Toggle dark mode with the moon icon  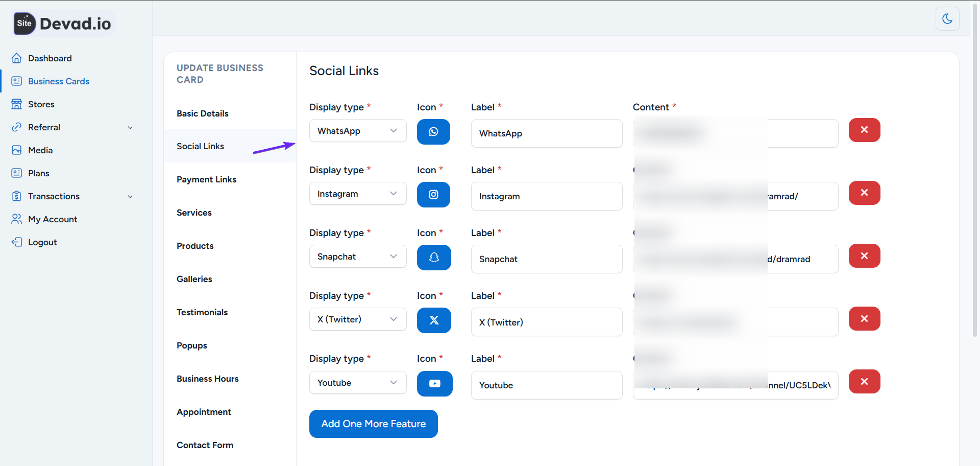[947, 19]
